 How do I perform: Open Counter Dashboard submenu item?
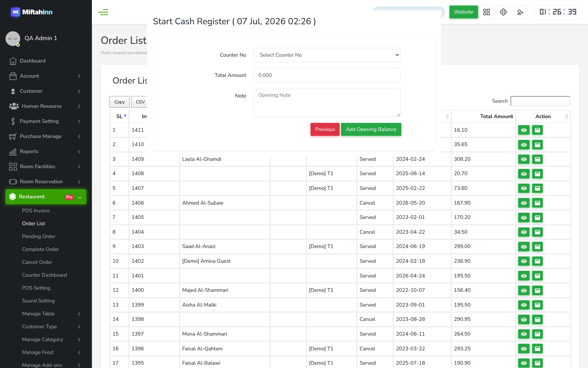44,275
